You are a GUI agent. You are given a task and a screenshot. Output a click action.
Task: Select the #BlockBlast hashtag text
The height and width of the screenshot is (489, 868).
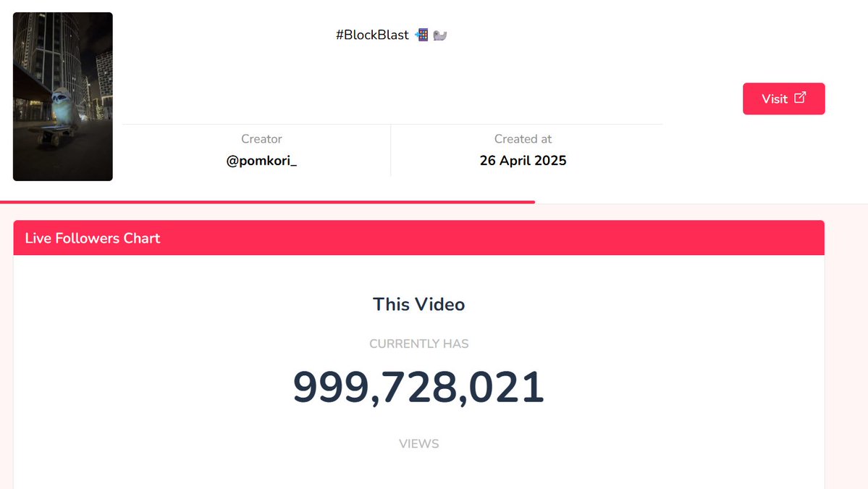[372, 35]
